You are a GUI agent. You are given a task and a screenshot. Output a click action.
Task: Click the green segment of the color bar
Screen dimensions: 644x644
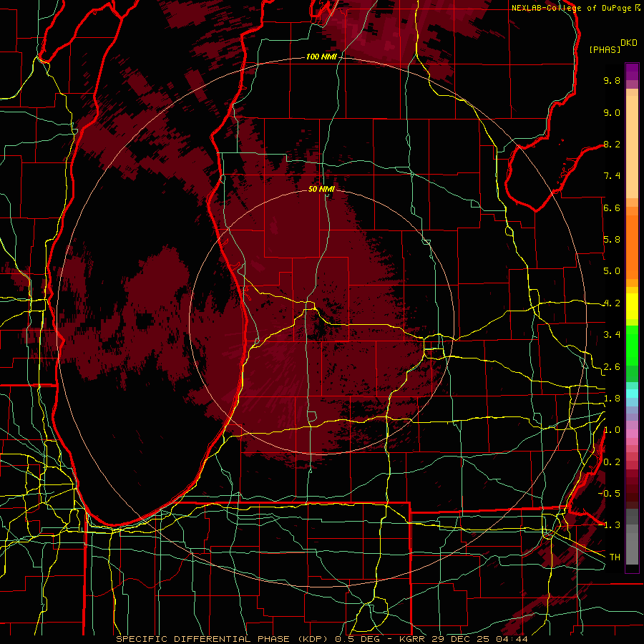tap(632, 346)
